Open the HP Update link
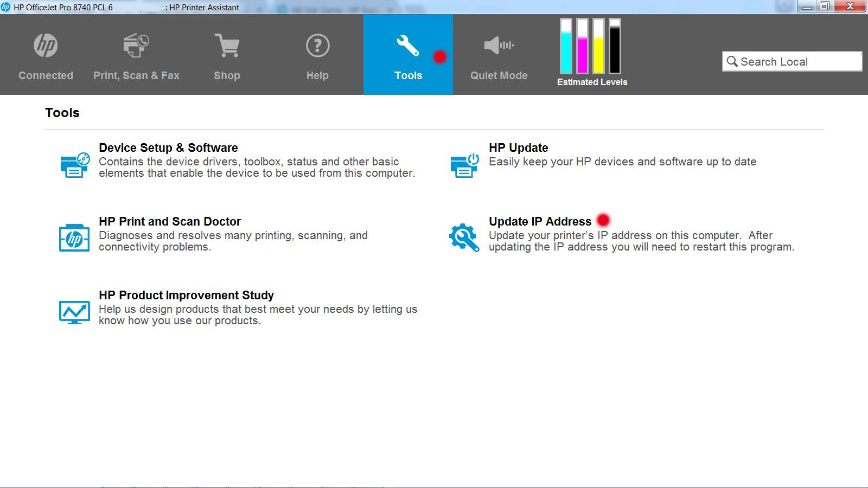The width and height of the screenshot is (868, 488). coord(519,147)
